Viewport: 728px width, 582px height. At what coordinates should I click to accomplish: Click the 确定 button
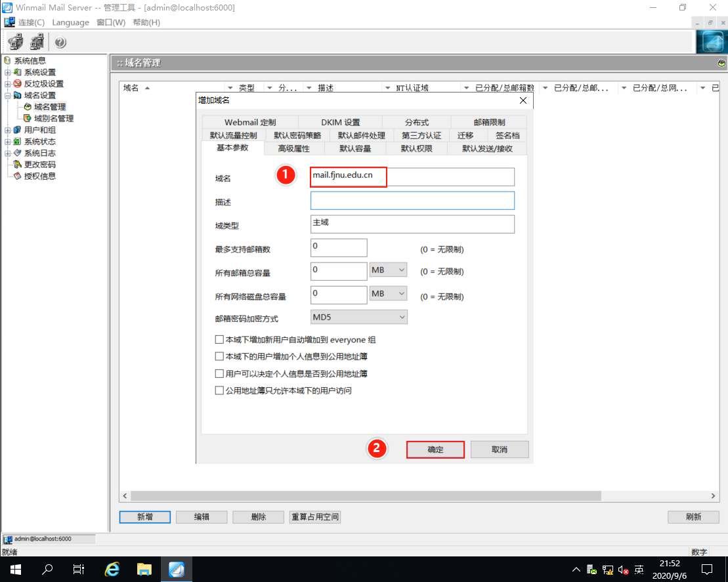click(x=435, y=449)
